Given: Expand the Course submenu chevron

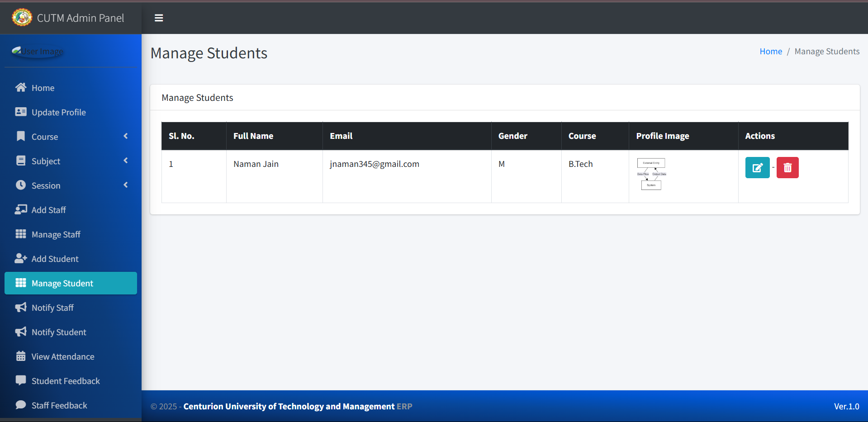Looking at the screenshot, I should (126, 136).
